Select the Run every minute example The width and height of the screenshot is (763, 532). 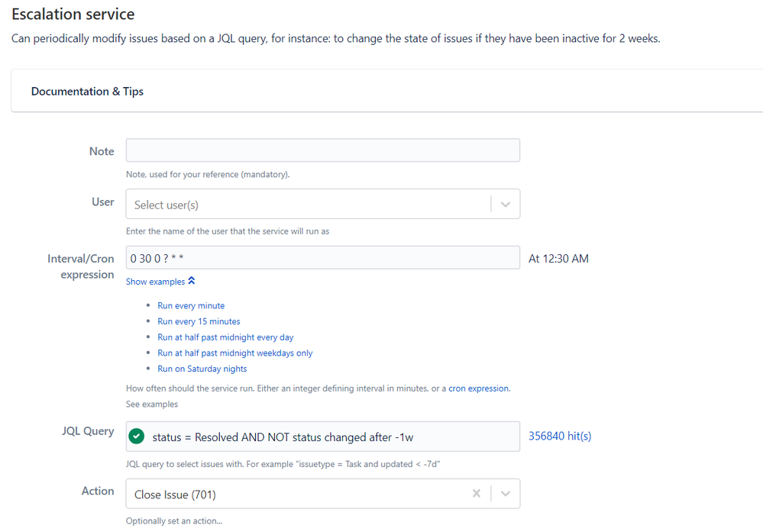tap(191, 305)
